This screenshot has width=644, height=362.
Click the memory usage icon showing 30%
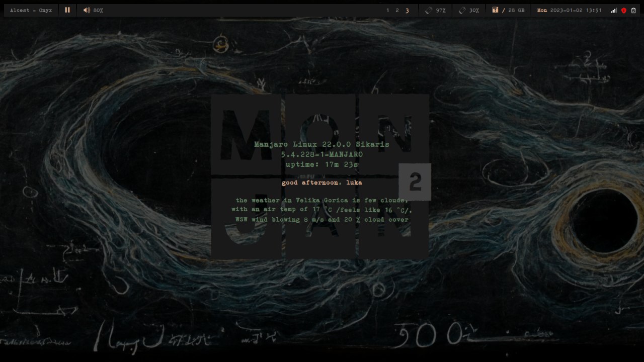point(462,10)
